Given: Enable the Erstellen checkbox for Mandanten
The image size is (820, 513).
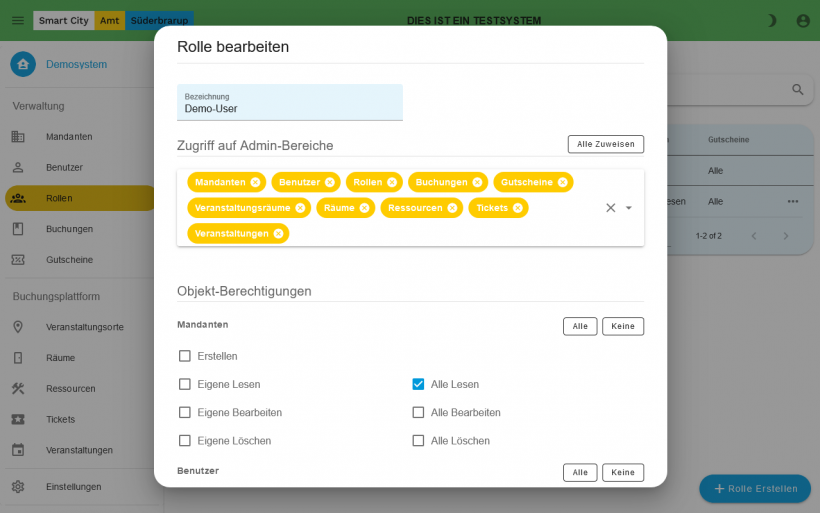Looking at the screenshot, I should (x=185, y=356).
